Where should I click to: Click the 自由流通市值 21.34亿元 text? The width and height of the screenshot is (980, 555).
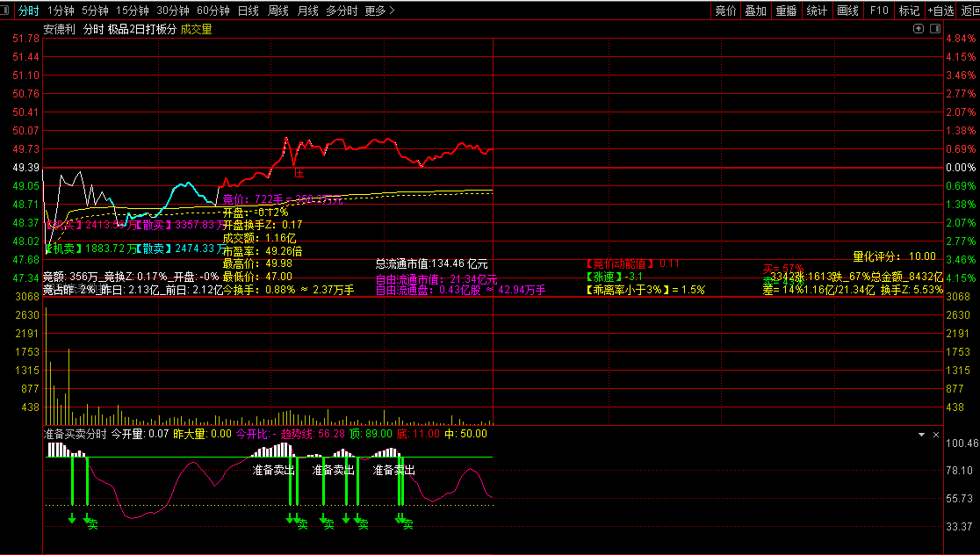click(x=436, y=279)
